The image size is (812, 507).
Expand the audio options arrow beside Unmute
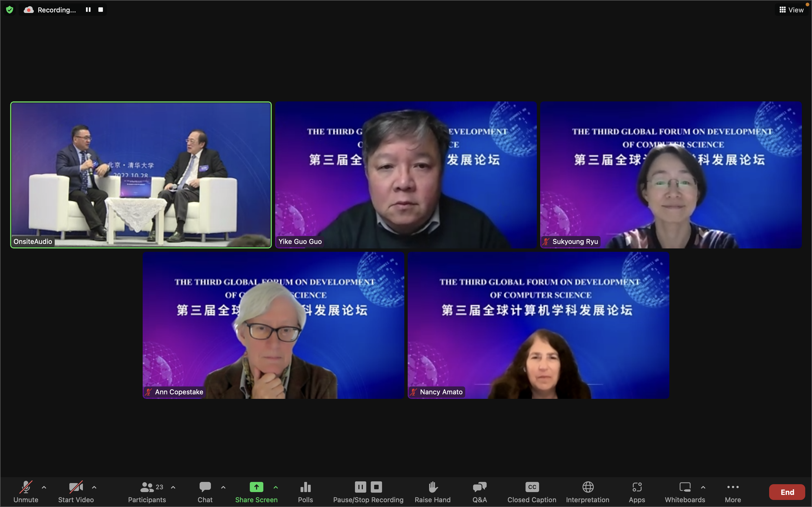pos(44,487)
